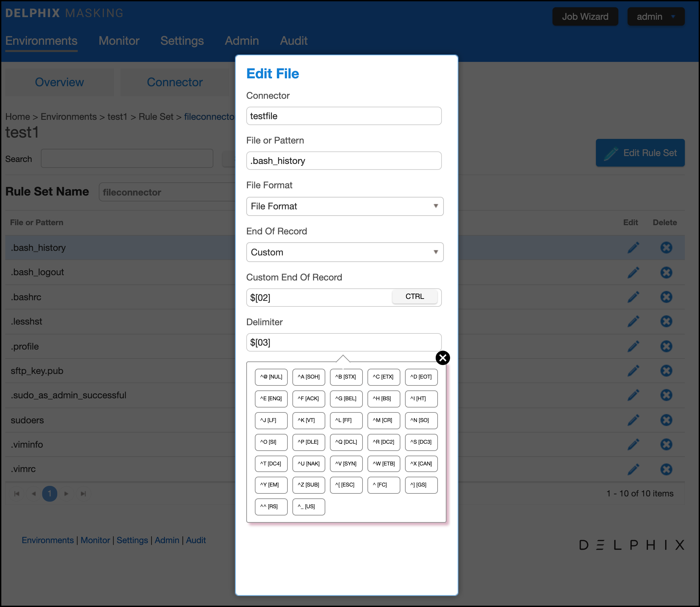This screenshot has height=607, width=700.
Task: Insert the ^J [LF] control character
Action: pos(271,420)
